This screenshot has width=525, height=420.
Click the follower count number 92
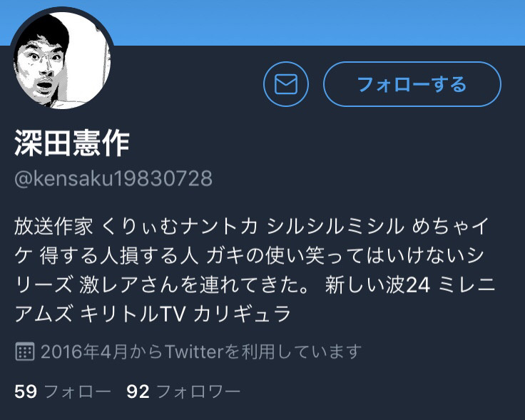click(x=138, y=391)
